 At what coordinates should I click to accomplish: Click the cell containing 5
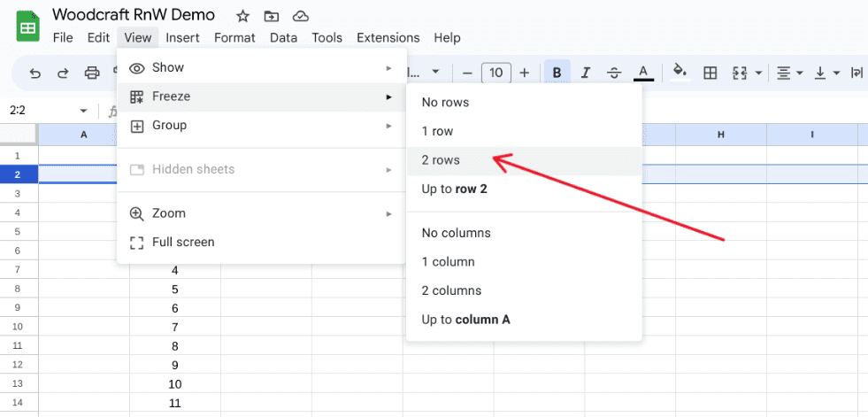175,290
